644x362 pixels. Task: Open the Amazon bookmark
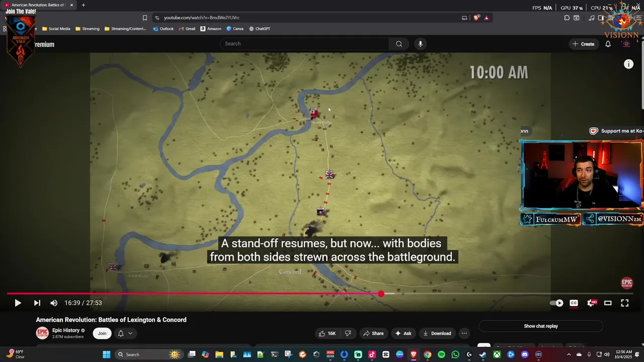[211, 29]
